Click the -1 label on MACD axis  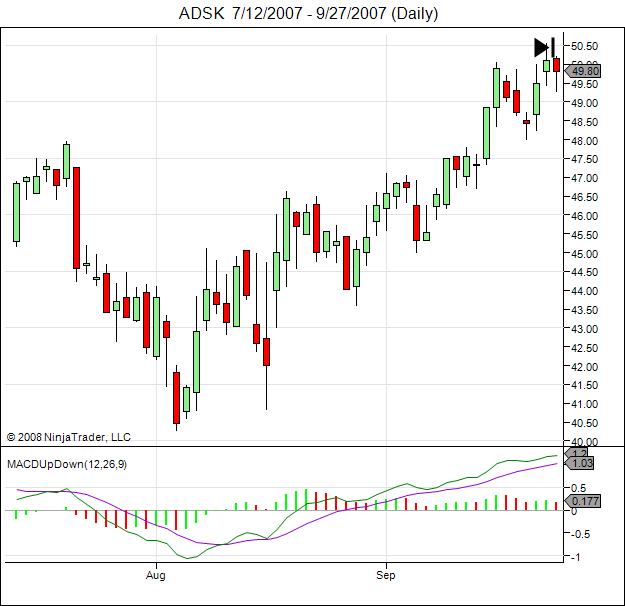(x=574, y=557)
